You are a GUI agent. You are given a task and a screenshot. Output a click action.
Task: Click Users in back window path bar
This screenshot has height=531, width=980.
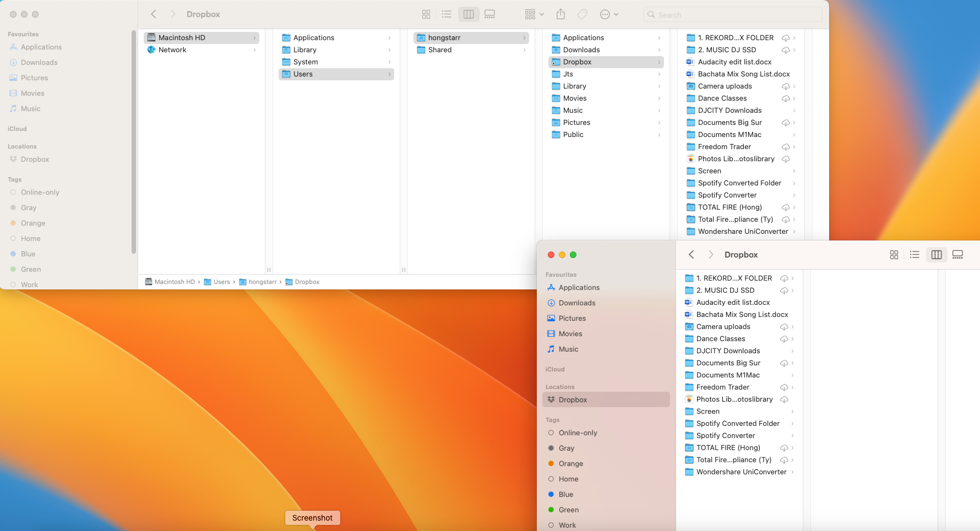click(217, 282)
